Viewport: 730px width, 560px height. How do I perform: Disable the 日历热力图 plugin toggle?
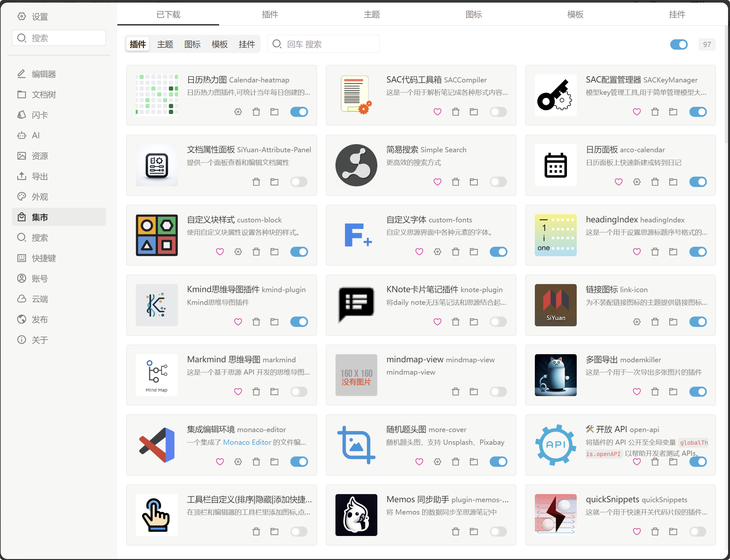tap(299, 112)
